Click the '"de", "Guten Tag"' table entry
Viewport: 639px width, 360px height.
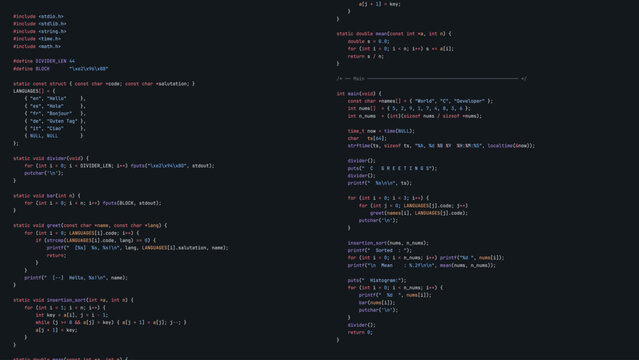point(55,121)
